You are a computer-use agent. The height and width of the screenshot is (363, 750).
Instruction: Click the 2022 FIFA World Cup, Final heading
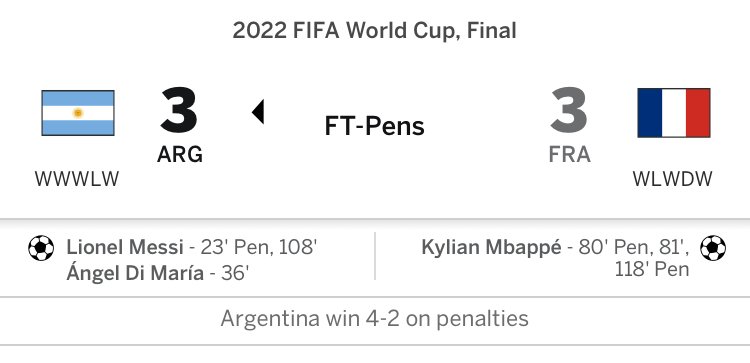(x=375, y=31)
